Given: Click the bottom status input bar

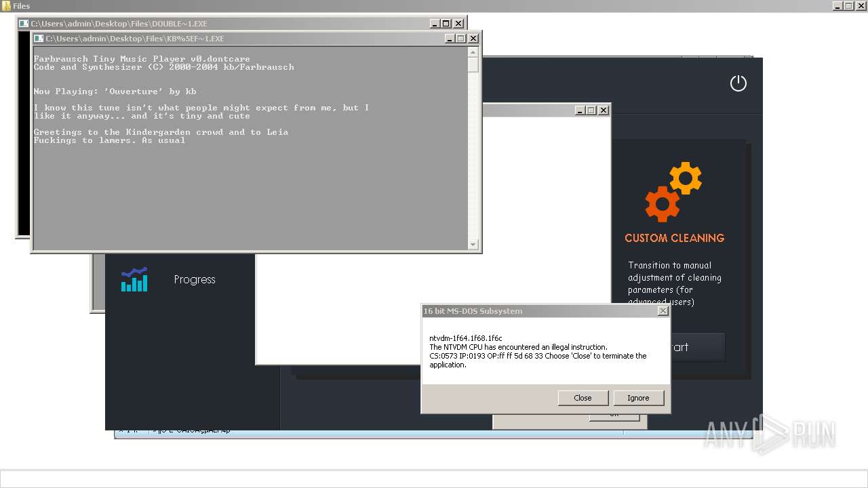Looking at the screenshot, I should pos(434,479).
